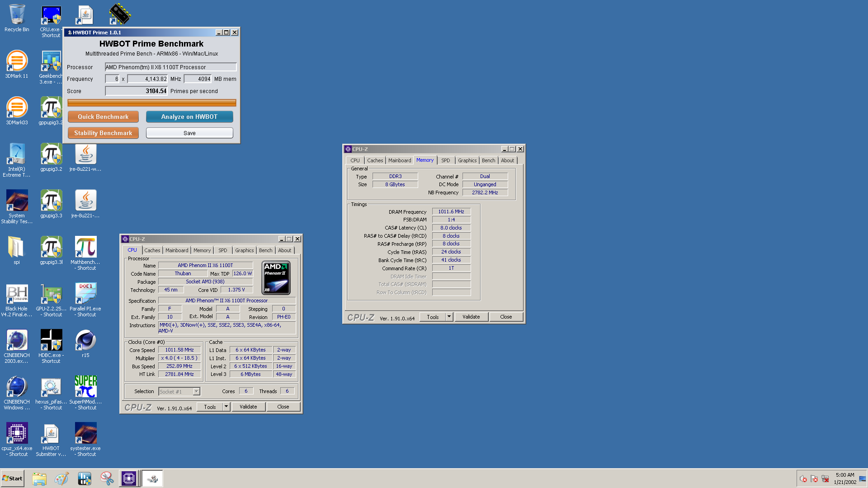The height and width of the screenshot is (488, 868).
Task: Click the Core Speed value 1011.58 MHz
Action: [x=179, y=350]
